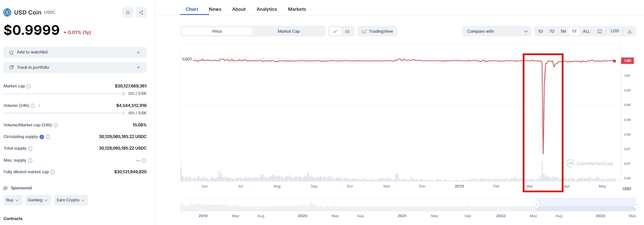This screenshot has height=225, width=644.
Task: Click the share icon next to USD Coin
Action: [x=141, y=12]
